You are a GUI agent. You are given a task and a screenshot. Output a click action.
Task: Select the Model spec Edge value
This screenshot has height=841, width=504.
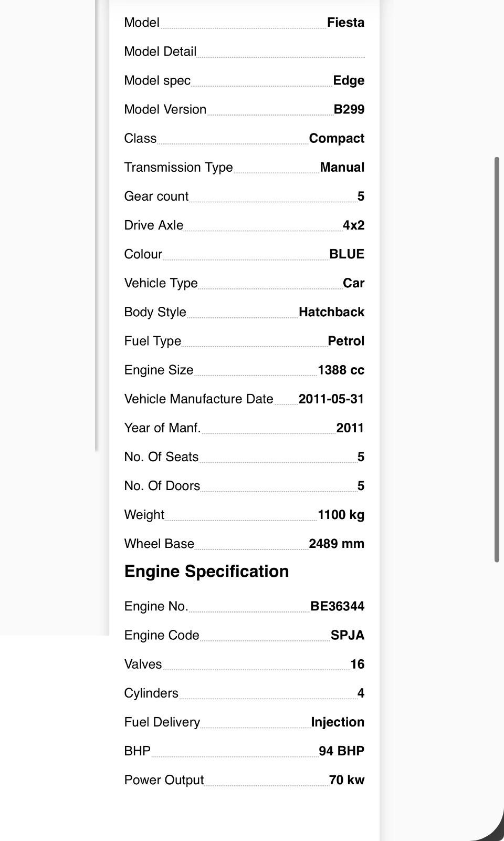(x=349, y=80)
